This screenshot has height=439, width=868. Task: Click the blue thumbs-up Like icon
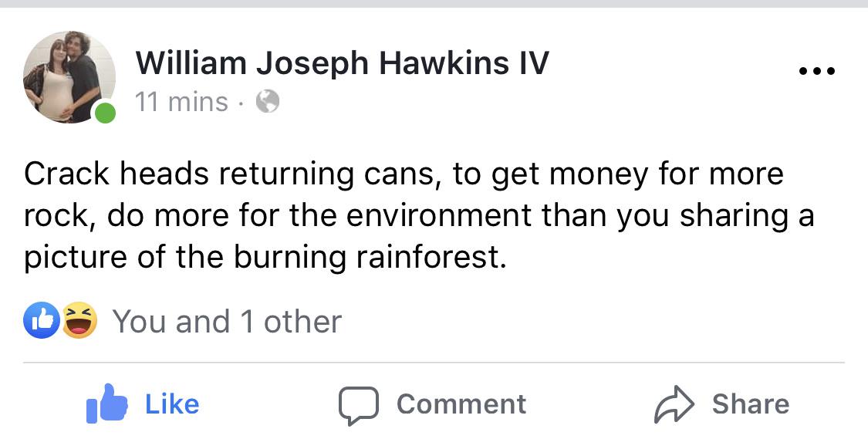coord(106,404)
